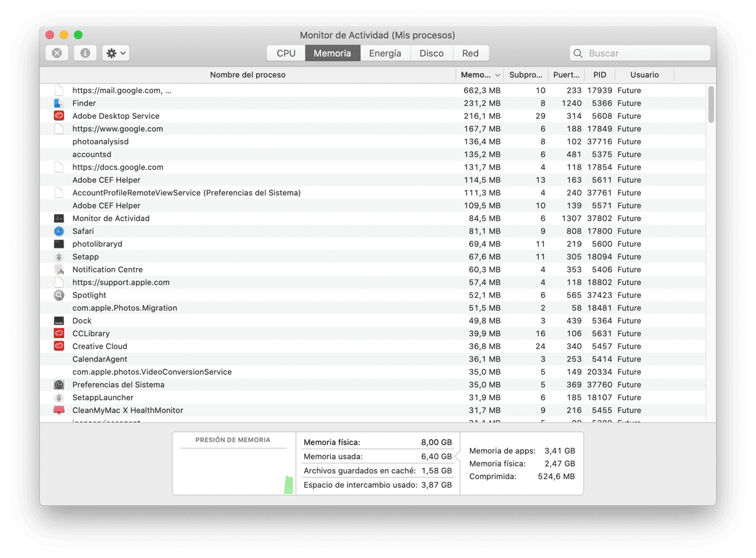This screenshot has height=558, width=756.
Task: Click the Spotlight magnifier icon in list
Action: tap(59, 295)
